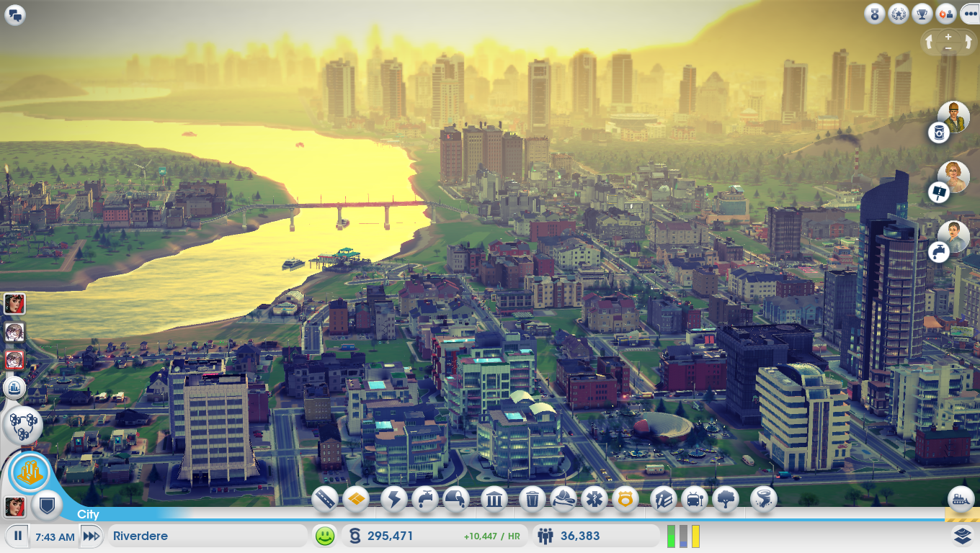Click the hard-hat worker advisor portrait
The width and height of the screenshot is (980, 553).
954,117
